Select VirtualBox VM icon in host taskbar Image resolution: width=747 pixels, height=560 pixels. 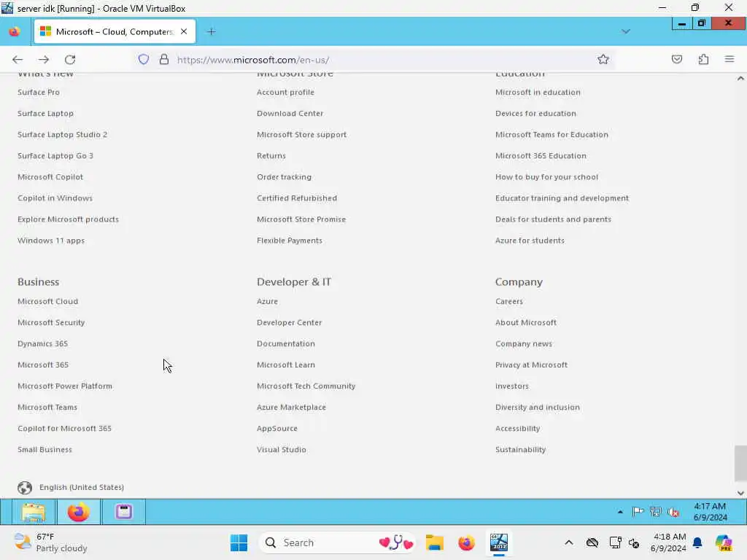499,542
